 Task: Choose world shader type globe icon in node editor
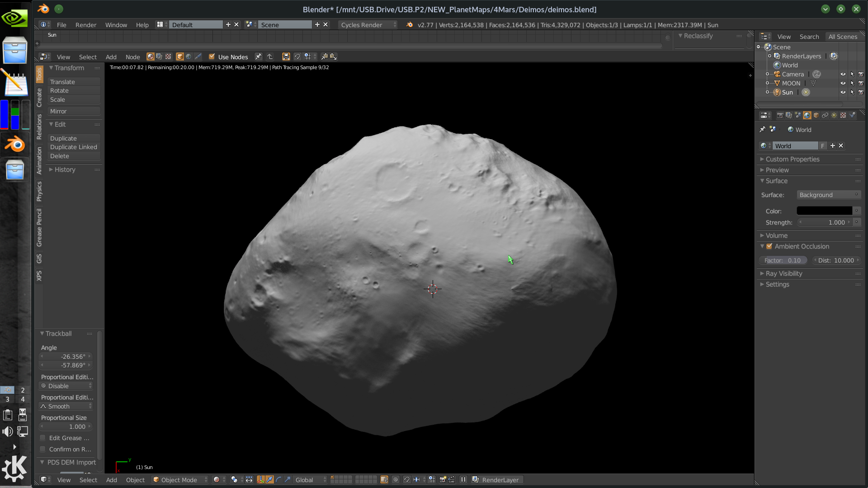[x=189, y=56]
